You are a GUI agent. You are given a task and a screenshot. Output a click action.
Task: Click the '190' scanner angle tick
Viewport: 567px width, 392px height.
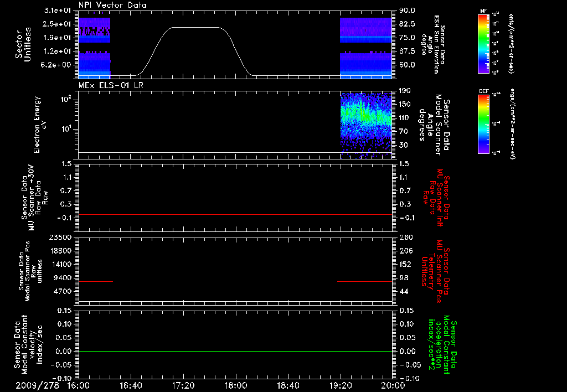coord(405,91)
